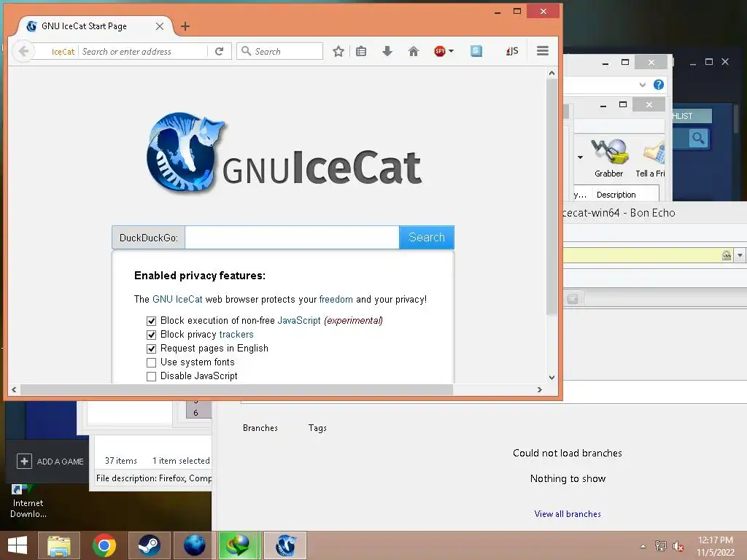Open the blue help question mark icon
Viewport: 747px width, 560px height.
pos(659,85)
